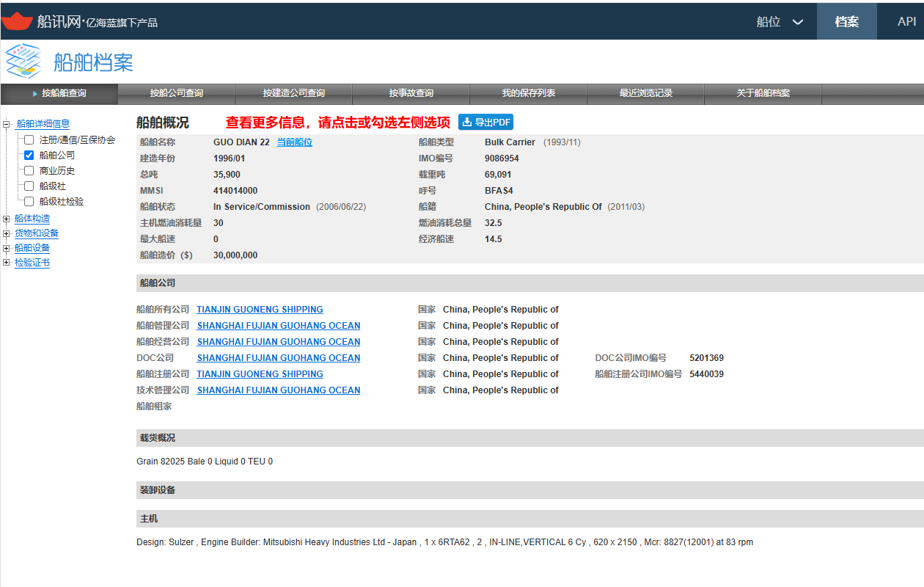
Task: Open the DOC公司 SHANGHAI FUJIAN GUOHANG OCEAN link
Action: [279, 358]
